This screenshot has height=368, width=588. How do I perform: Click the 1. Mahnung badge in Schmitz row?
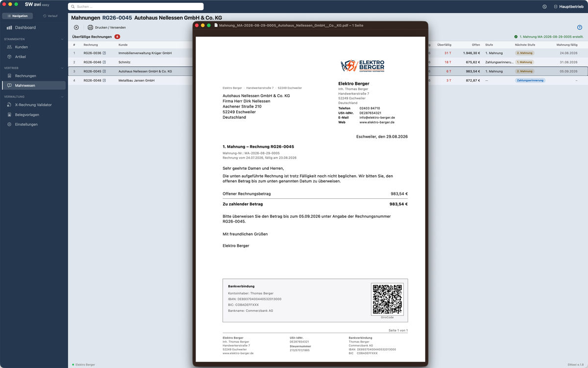[x=524, y=62]
